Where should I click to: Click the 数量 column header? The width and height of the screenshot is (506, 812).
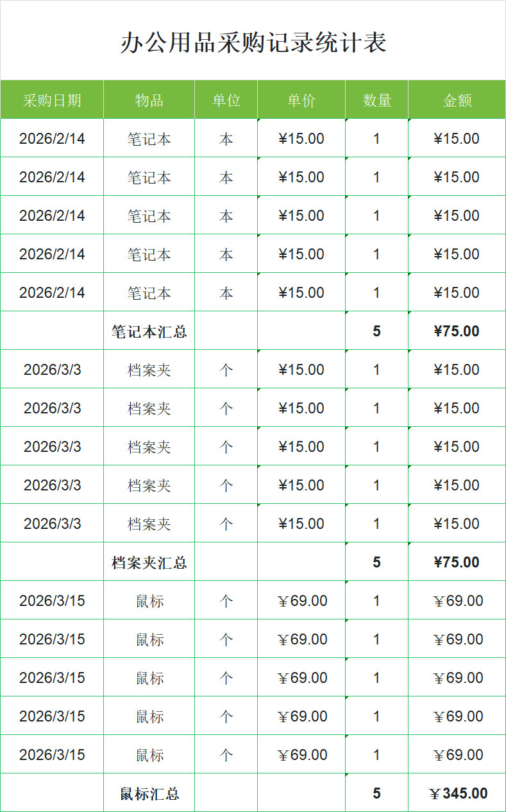click(376, 100)
